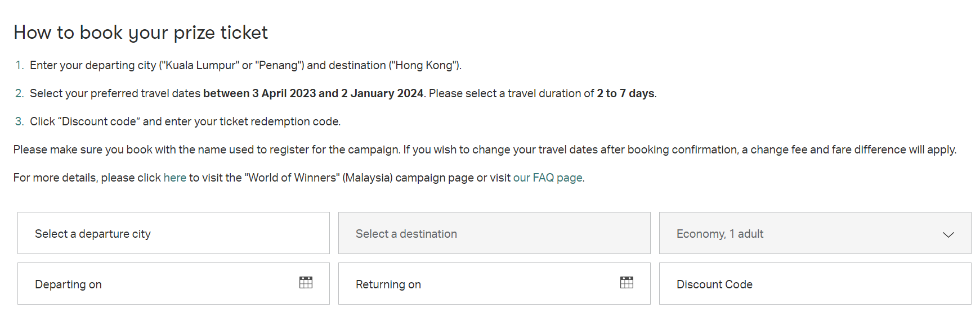Click the bold "2 to 7 days" text
Image resolution: width=980 pixels, height=326 pixels.
[x=625, y=93]
